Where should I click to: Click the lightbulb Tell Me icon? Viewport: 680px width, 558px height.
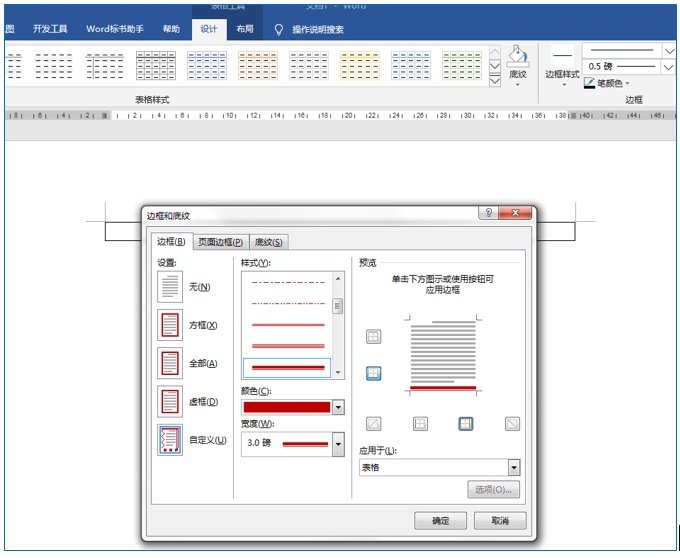(x=278, y=29)
